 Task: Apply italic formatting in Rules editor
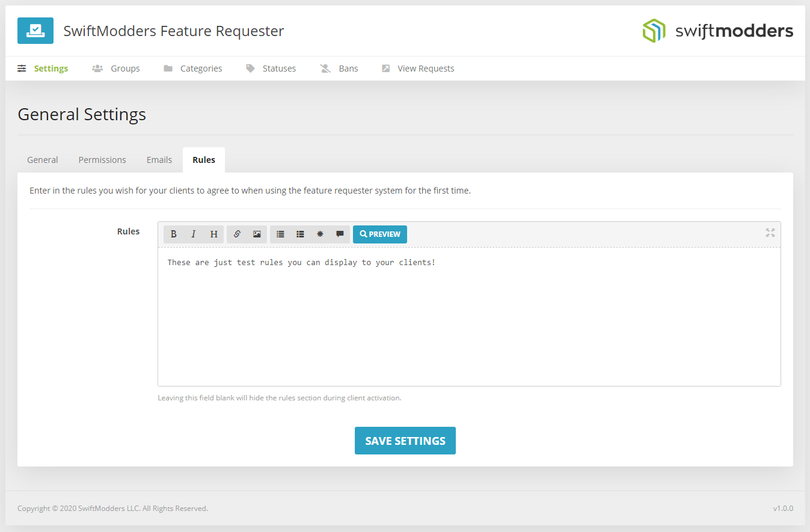pos(194,234)
